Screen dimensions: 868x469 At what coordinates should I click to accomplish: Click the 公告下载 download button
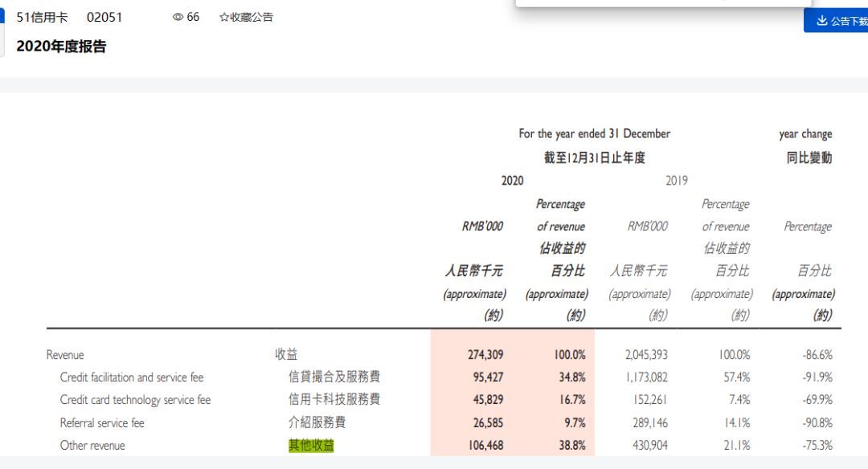click(x=837, y=21)
